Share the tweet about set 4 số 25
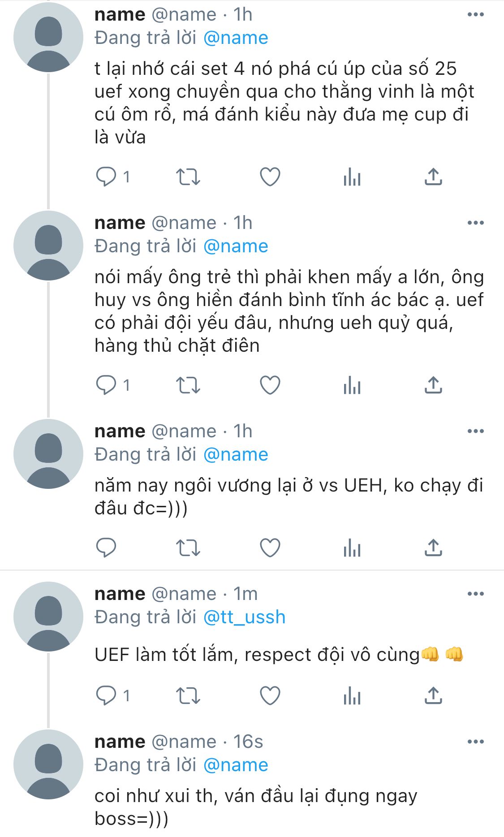Image resolution: width=504 pixels, height=837 pixels. pos(433,177)
